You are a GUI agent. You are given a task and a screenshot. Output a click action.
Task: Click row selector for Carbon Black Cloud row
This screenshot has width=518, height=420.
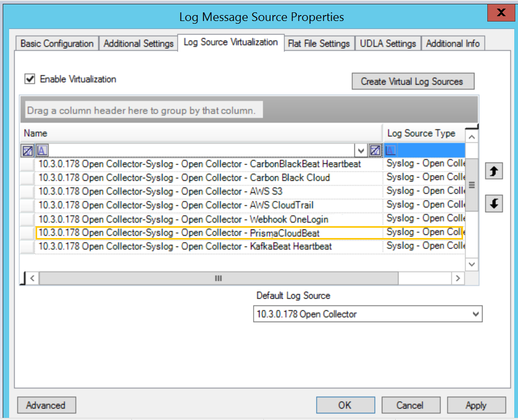pyautogui.click(x=27, y=178)
